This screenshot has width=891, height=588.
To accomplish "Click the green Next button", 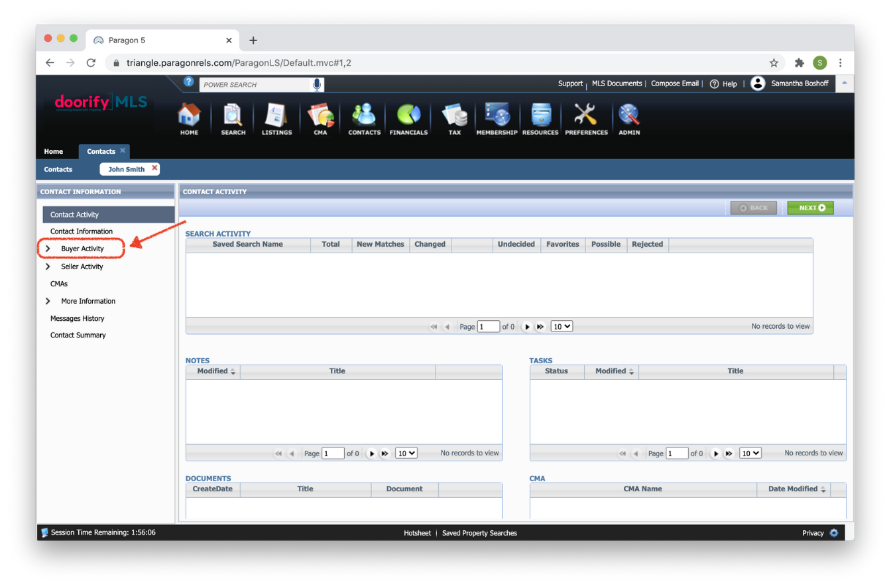I will [810, 208].
